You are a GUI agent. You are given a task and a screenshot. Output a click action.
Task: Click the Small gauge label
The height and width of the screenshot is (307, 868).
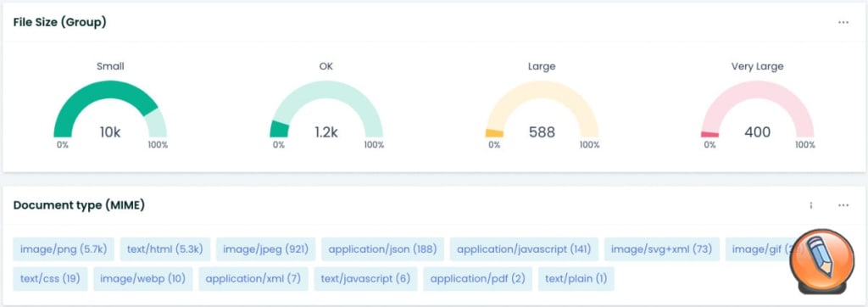pos(110,66)
